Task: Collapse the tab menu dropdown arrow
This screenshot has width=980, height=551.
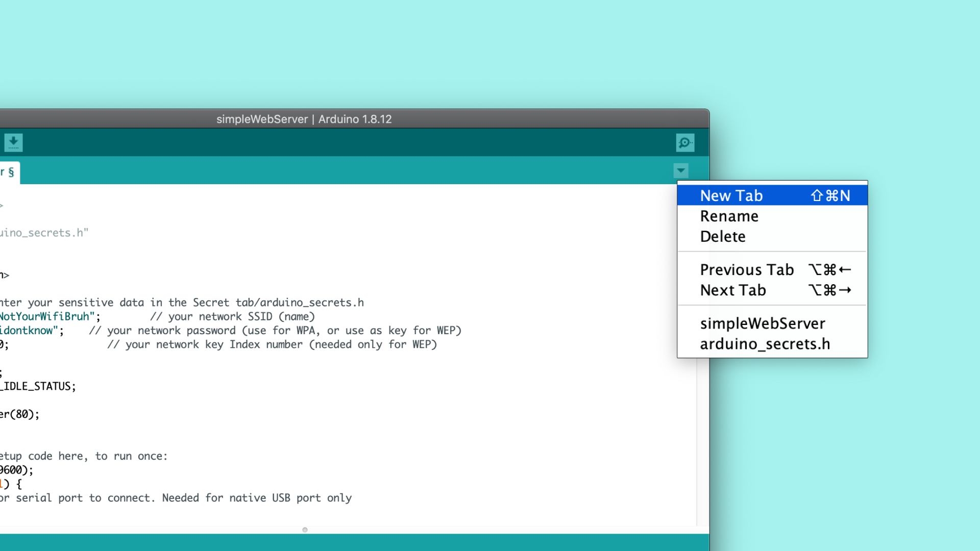Action: [681, 170]
